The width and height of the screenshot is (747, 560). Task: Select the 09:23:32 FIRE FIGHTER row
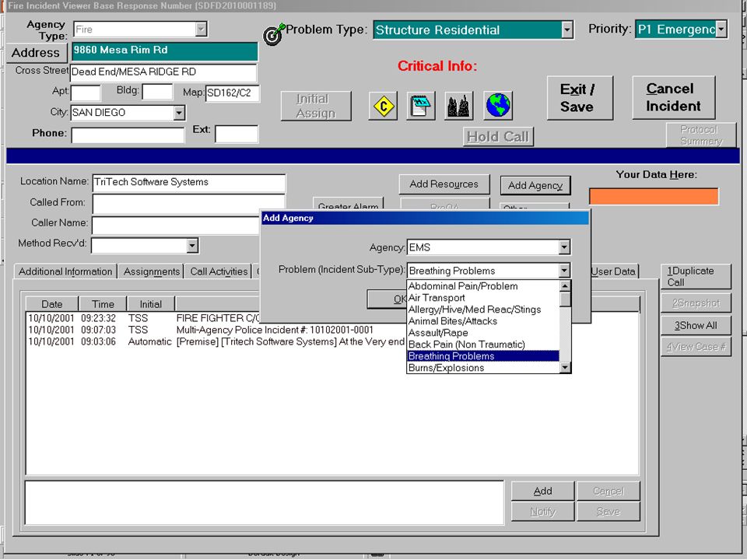pos(144,318)
